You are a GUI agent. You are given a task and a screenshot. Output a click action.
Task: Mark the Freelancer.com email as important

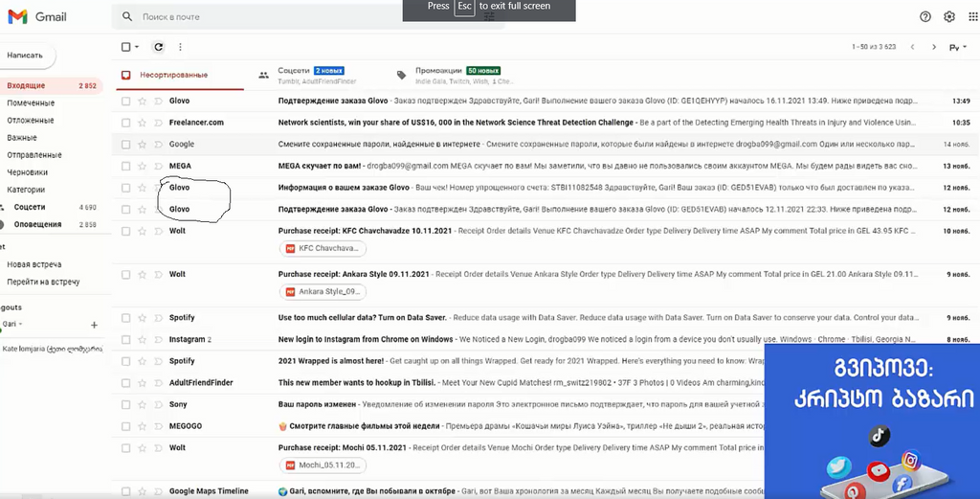pos(158,123)
